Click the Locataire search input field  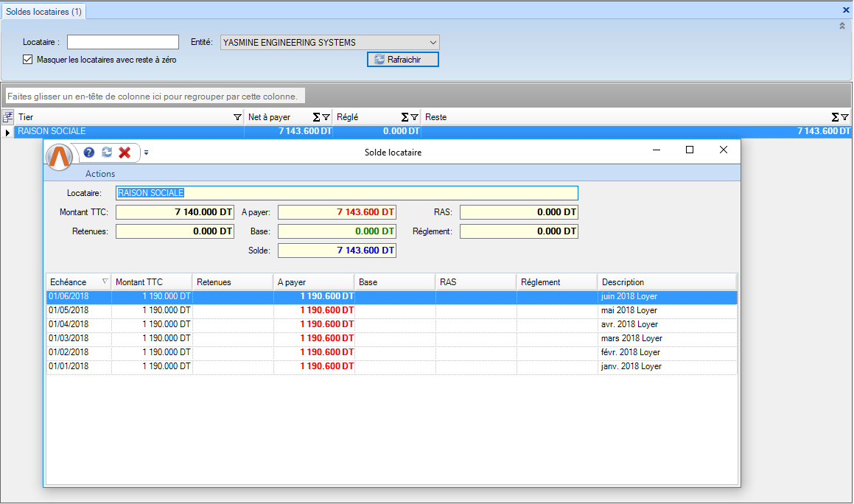[x=123, y=42]
